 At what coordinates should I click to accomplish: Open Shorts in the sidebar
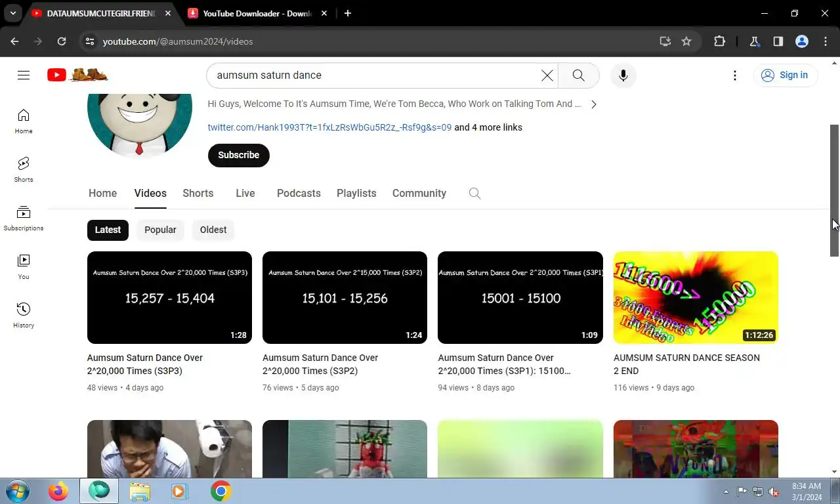pos(24,170)
